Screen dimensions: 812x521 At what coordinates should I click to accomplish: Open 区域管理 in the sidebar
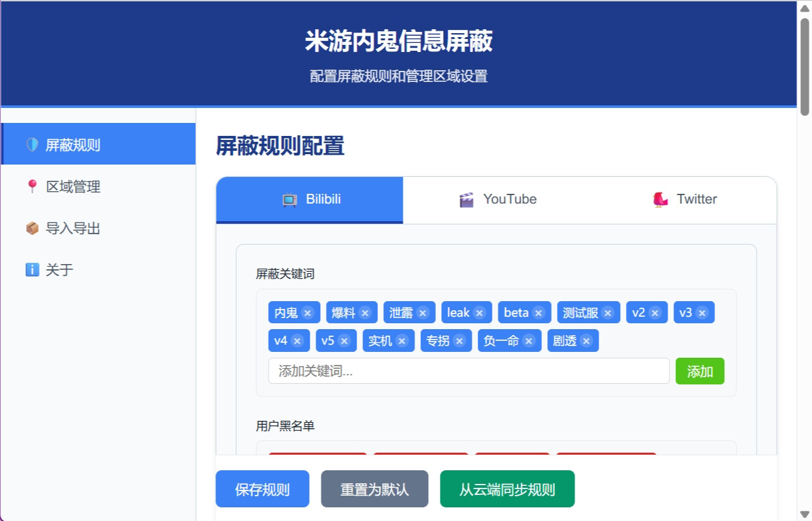click(72, 187)
